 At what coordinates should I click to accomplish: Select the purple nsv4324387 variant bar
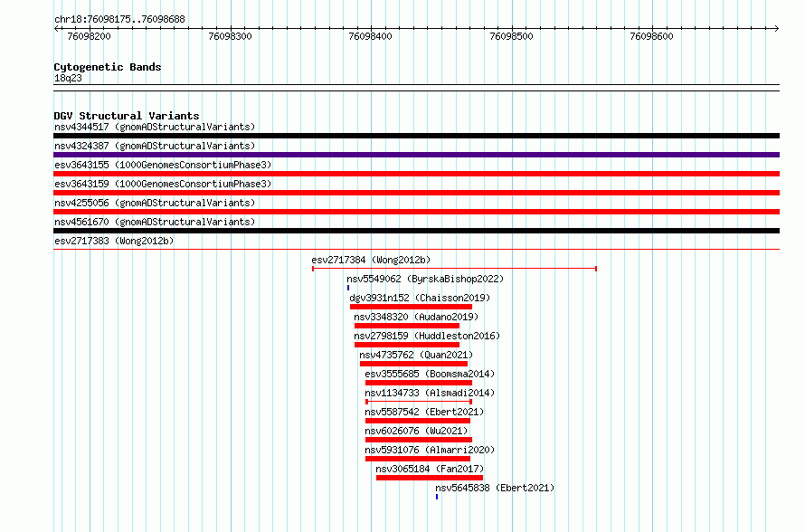tap(416, 155)
